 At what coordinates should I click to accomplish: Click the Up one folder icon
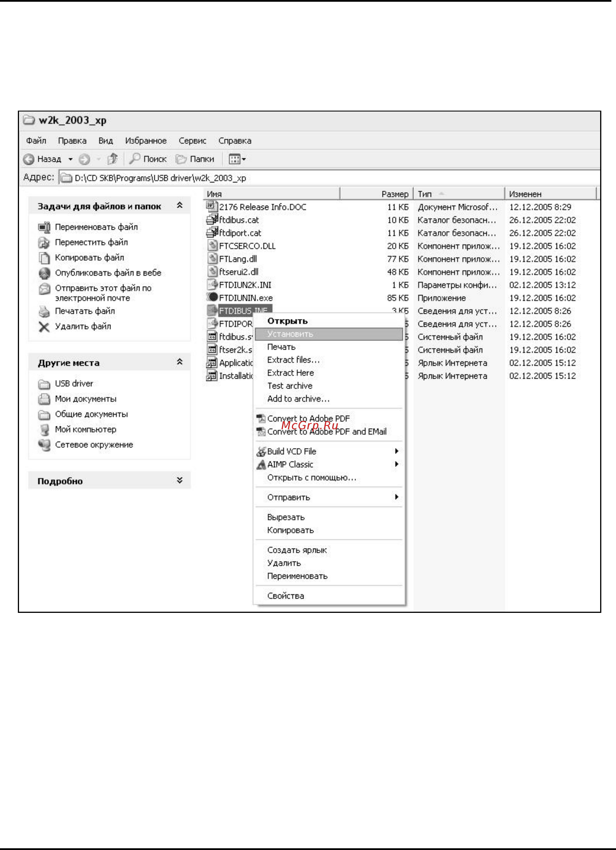[112, 159]
